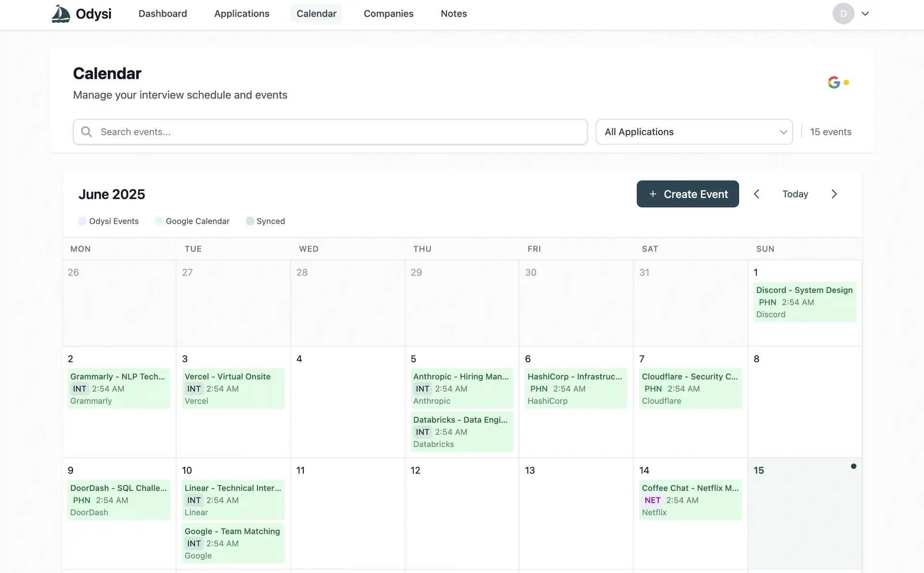Click the NET badge on Netflix event
The height and width of the screenshot is (573, 924).
[x=653, y=500]
